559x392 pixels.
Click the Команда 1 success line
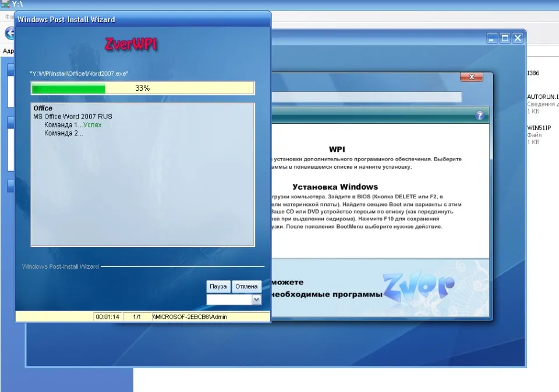[73, 125]
